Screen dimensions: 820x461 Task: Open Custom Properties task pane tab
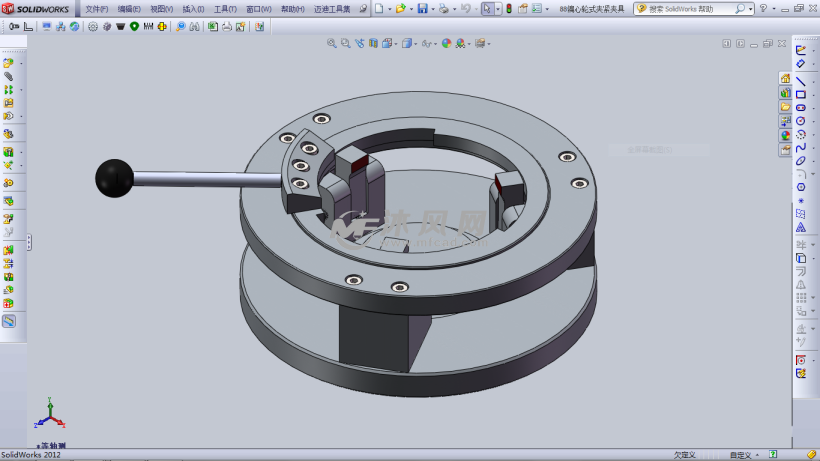pyautogui.click(x=785, y=150)
